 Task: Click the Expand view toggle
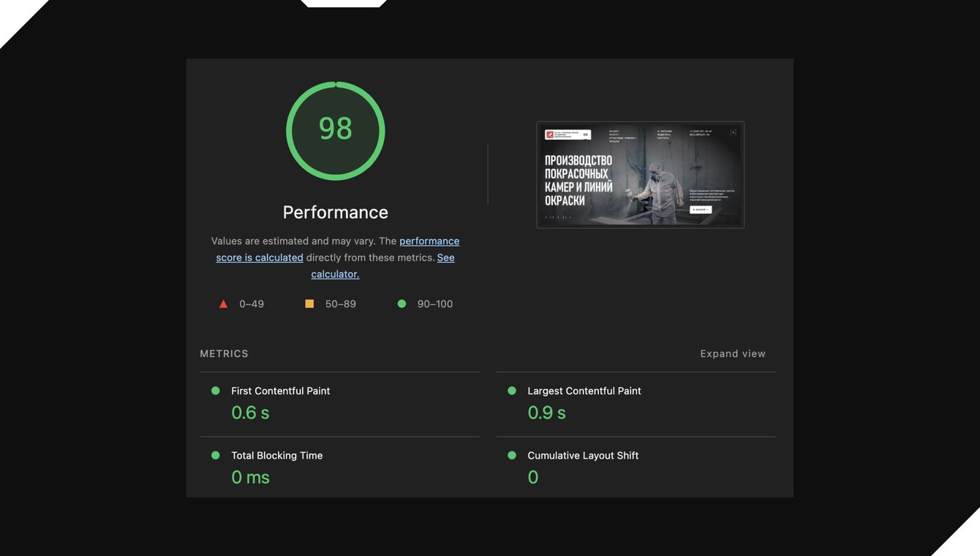click(733, 353)
